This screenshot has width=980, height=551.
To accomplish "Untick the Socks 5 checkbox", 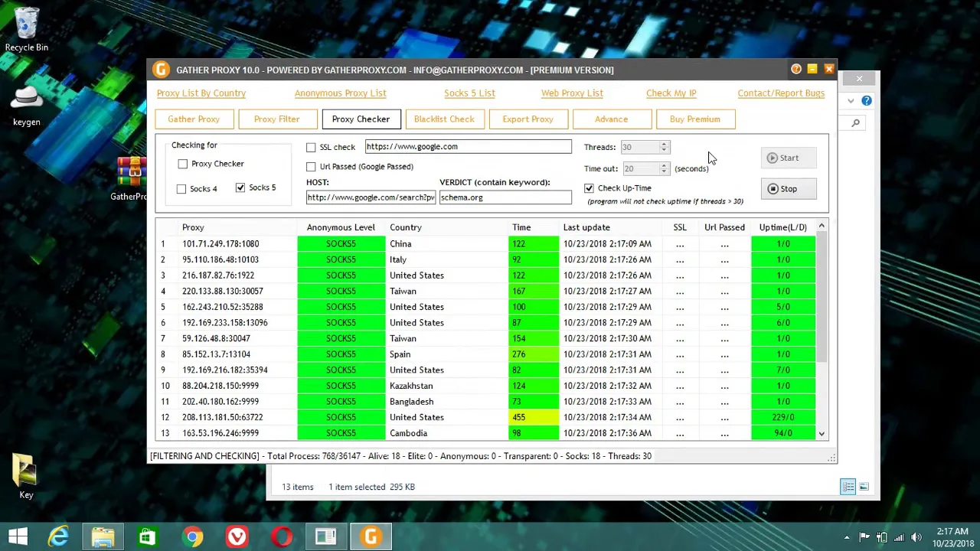I will coord(240,187).
